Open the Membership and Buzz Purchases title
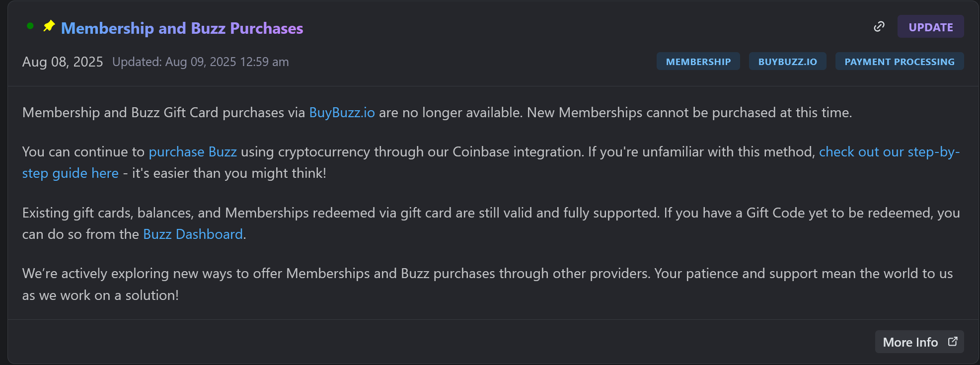This screenshot has height=365, width=980. (182, 28)
